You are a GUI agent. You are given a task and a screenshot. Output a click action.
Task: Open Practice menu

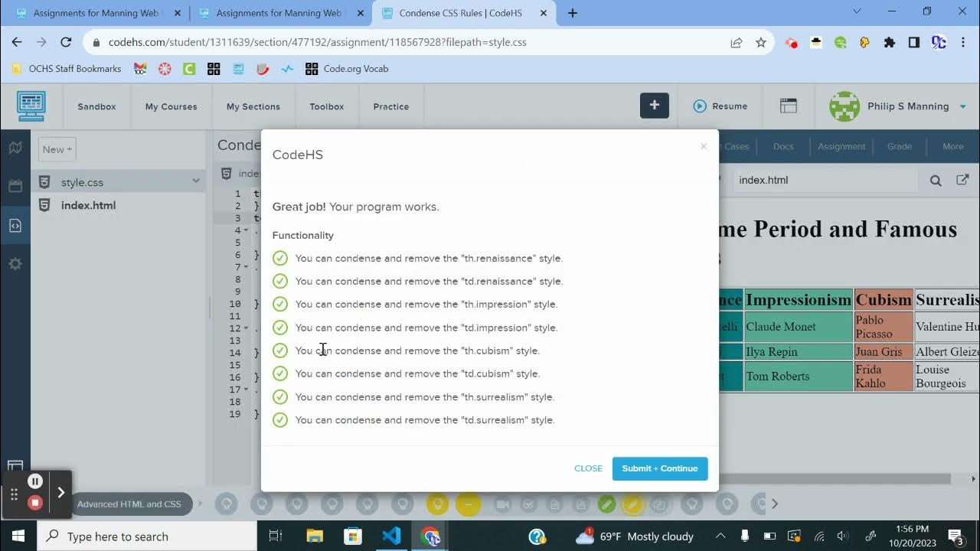pyautogui.click(x=391, y=106)
